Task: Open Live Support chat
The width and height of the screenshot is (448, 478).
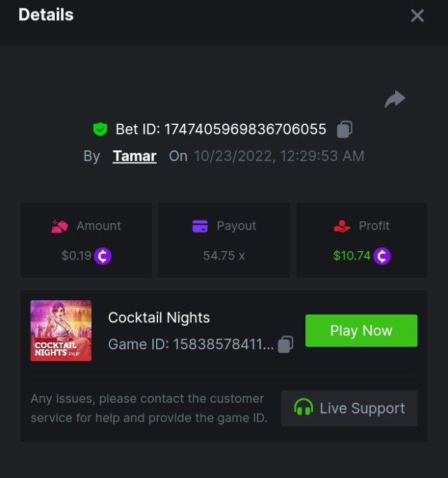Action: (x=349, y=408)
